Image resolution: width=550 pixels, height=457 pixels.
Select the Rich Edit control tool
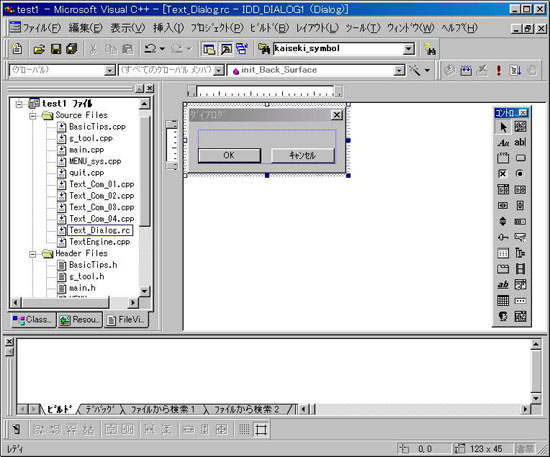coord(503,285)
